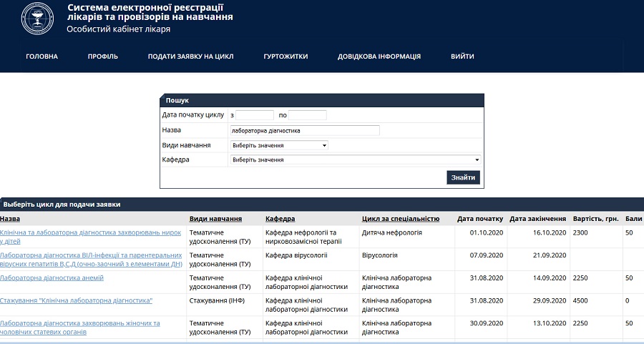Open the ГОЛОВНА menu item
644x344 pixels.
tap(42, 56)
